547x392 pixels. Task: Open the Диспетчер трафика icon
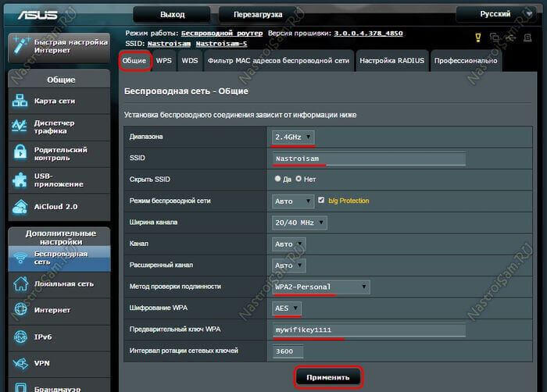[20, 127]
